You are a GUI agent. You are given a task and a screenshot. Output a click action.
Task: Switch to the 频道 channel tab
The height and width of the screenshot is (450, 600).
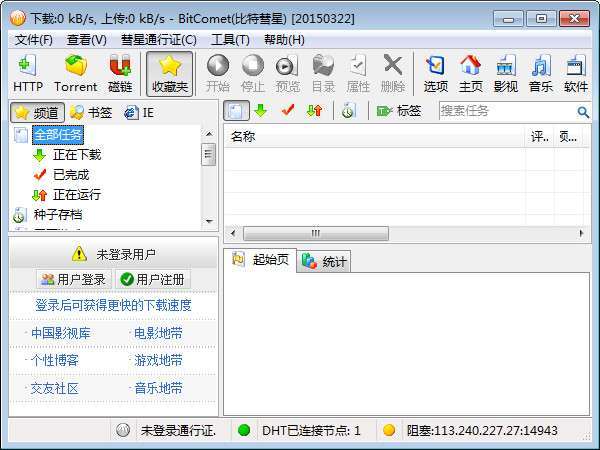point(37,112)
